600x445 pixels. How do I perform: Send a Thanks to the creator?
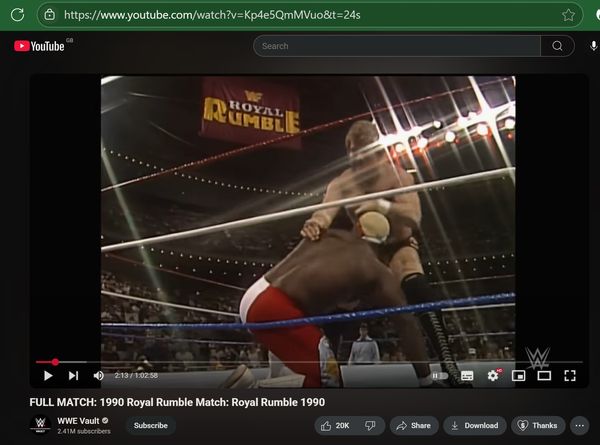[537, 425]
